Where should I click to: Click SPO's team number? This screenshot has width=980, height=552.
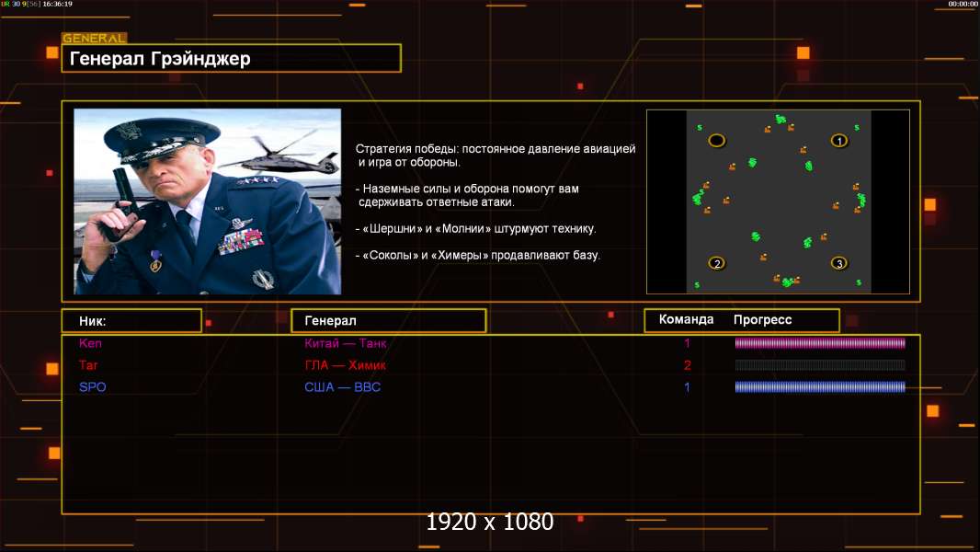click(687, 387)
